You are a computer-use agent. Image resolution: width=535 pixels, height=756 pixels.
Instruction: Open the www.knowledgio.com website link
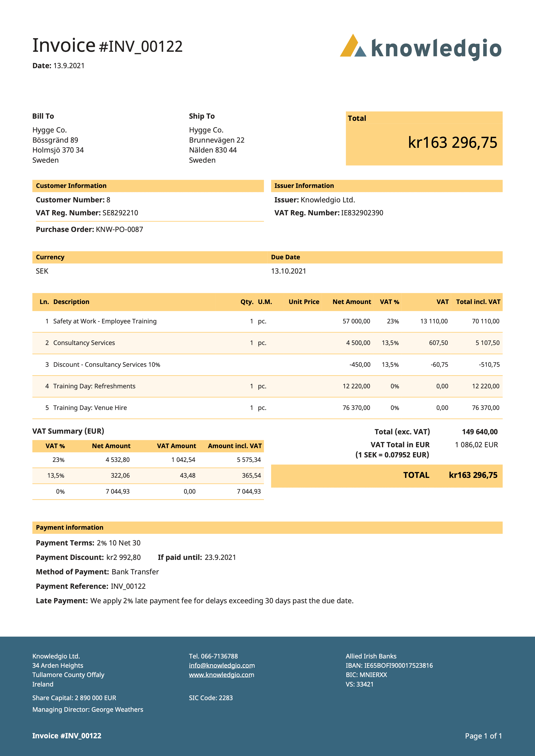click(221, 675)
